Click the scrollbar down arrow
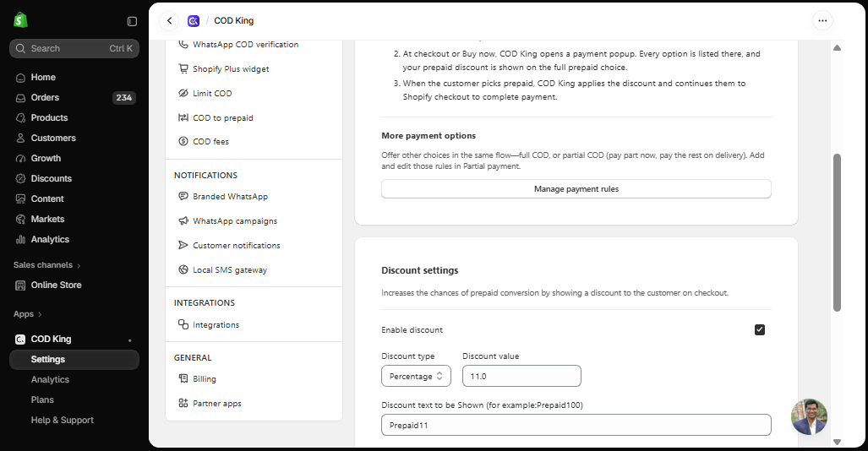 (837, 442)
